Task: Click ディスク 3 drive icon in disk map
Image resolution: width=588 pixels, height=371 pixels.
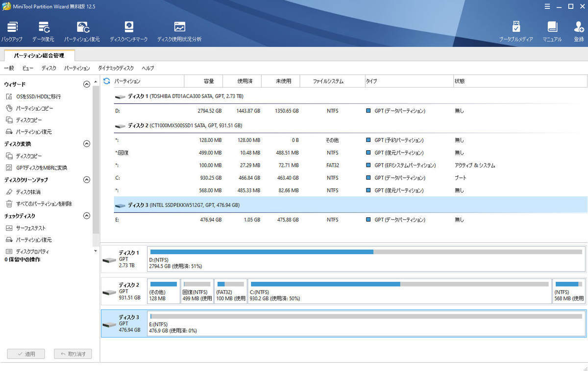Action: click(109, 324)
